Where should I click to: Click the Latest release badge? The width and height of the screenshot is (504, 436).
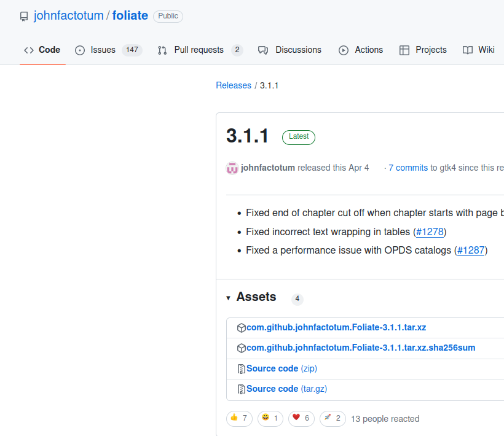click(x=299, y=137)
